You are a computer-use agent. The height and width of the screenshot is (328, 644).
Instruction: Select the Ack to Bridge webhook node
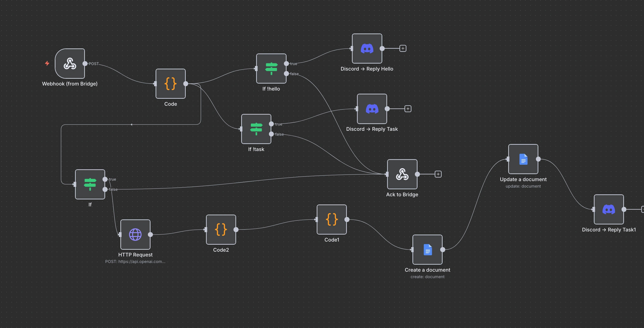(x=402, y=174)
